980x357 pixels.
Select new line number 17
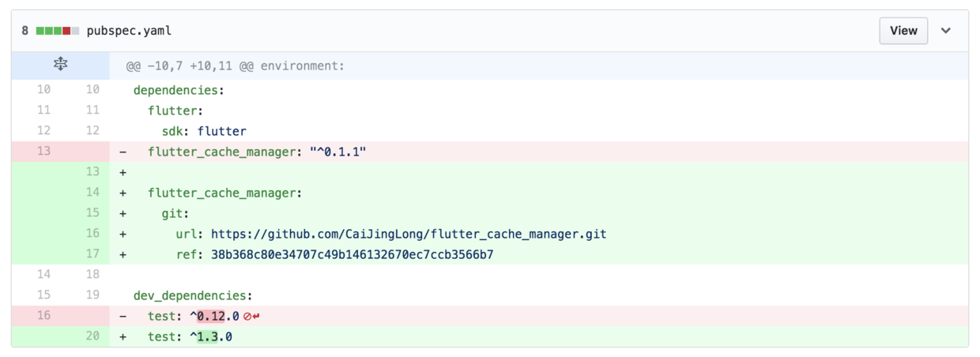coord(92,254)
